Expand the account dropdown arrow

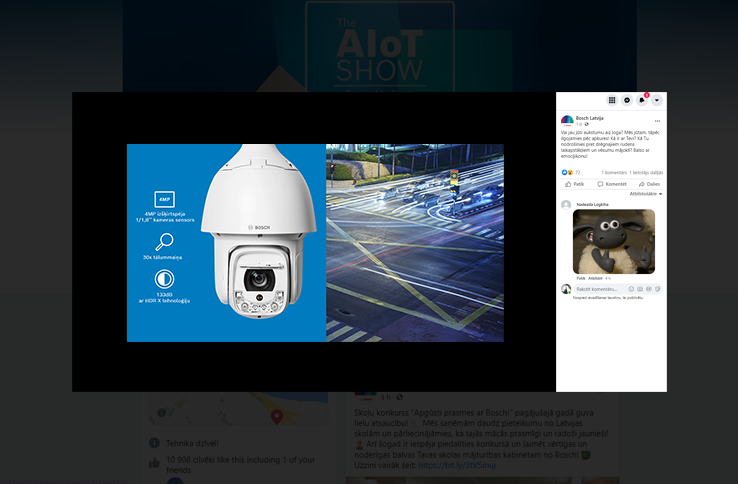(657, 100)
